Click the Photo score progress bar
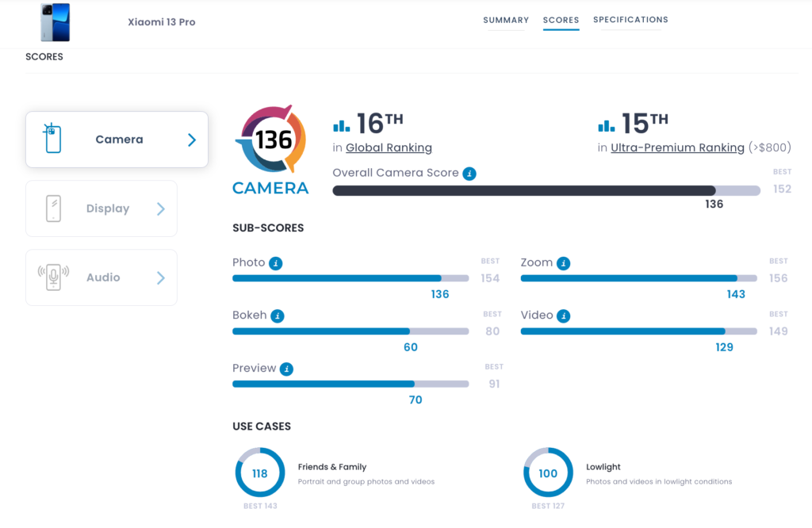The width and height of the screenshot is (812, 528). click(350, 278)
